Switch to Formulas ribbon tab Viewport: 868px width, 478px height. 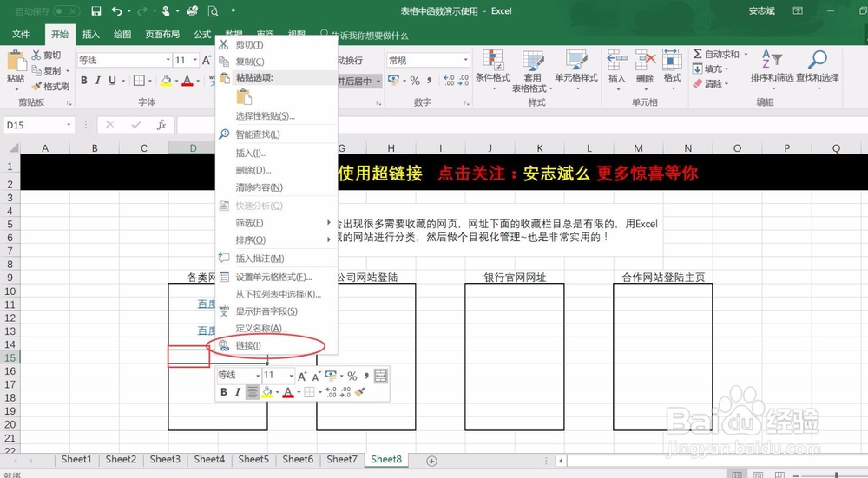pos(202,35)
